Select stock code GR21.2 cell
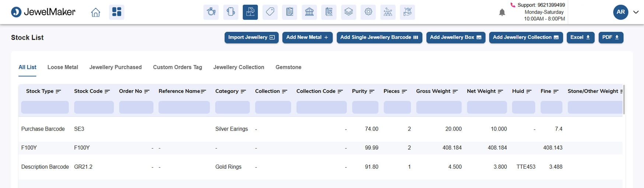This screenshot has width=644, height=188. tap(83, 167)
